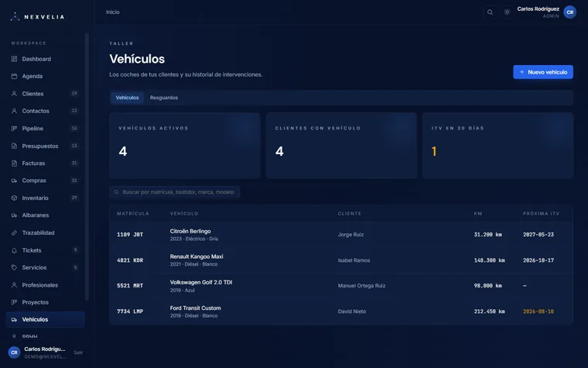Open the Albaranes truck icon
Screen dimensions: 588x368
(14, 215)
